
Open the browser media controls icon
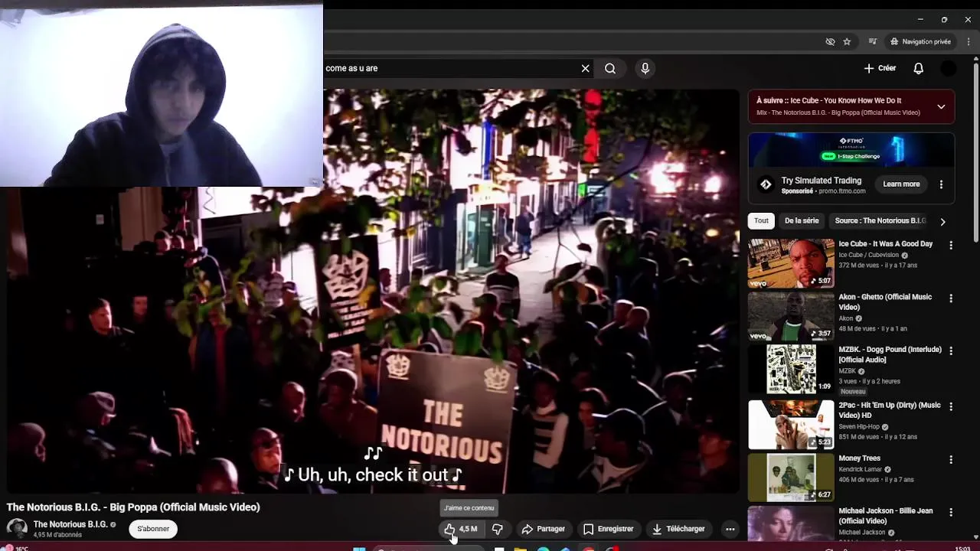click(873, 41)
